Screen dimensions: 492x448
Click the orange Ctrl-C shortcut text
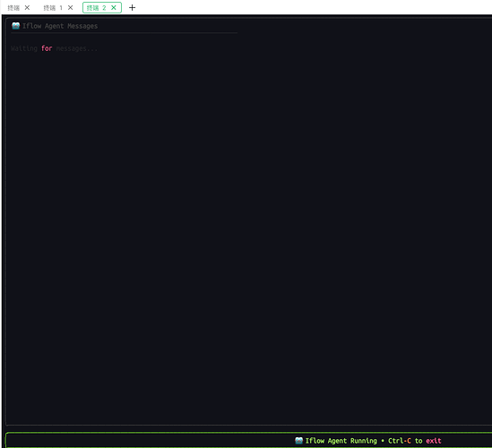(400, 441)
